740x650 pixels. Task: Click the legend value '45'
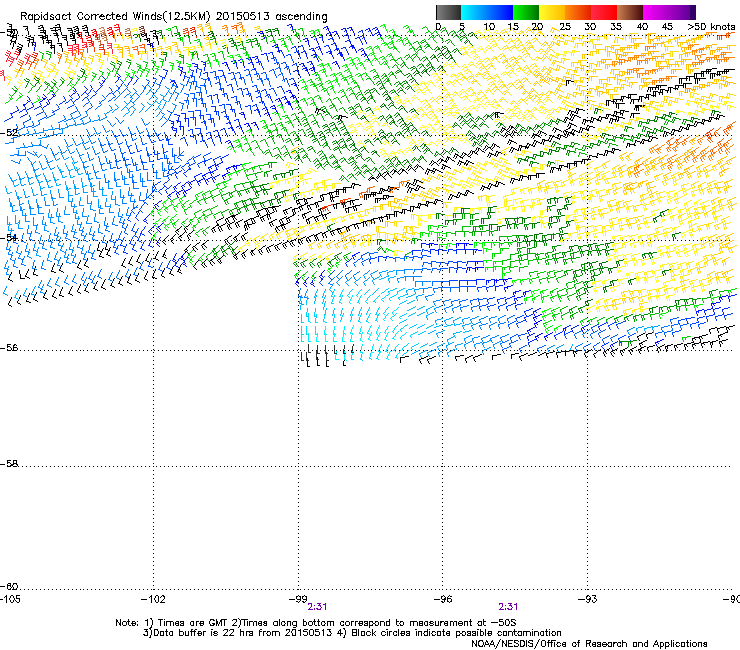click(667, 26)
